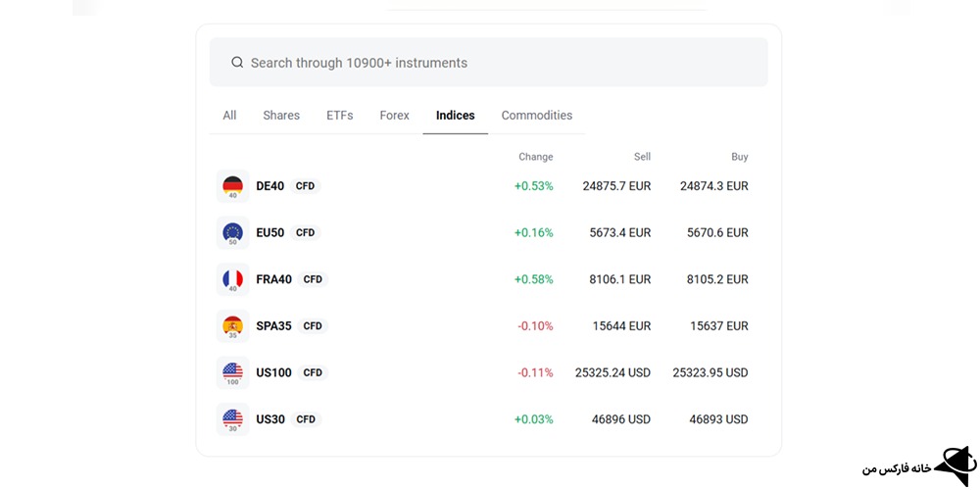Click the watermark logo in bottom corner
The image size is (980, 490).
pos(954,467)
